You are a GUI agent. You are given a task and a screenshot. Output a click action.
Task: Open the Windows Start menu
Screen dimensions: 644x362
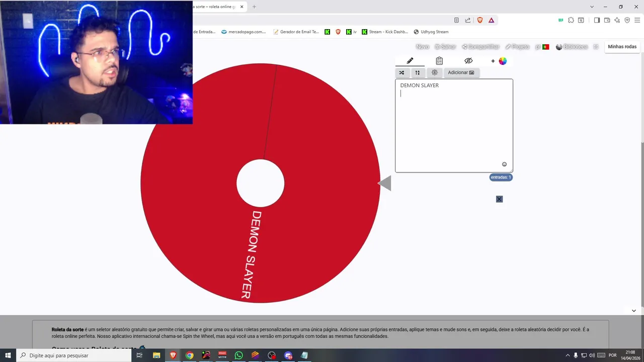coord(8,355)
